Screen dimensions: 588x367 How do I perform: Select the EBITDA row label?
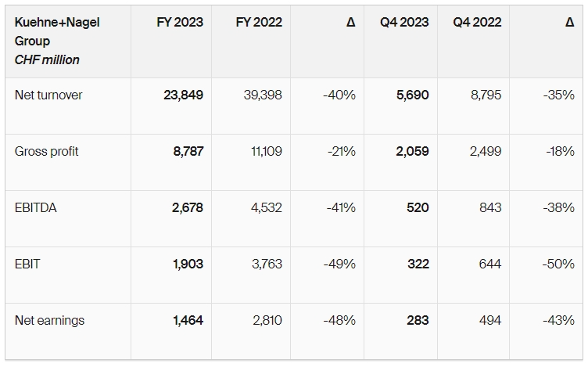pyautogui.click(x=36, y=208)
